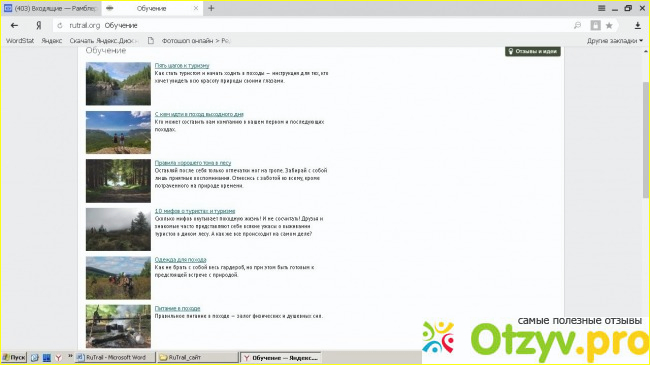Open the browser hamburger menu
650x365 pixels.
tap(601, 8)
